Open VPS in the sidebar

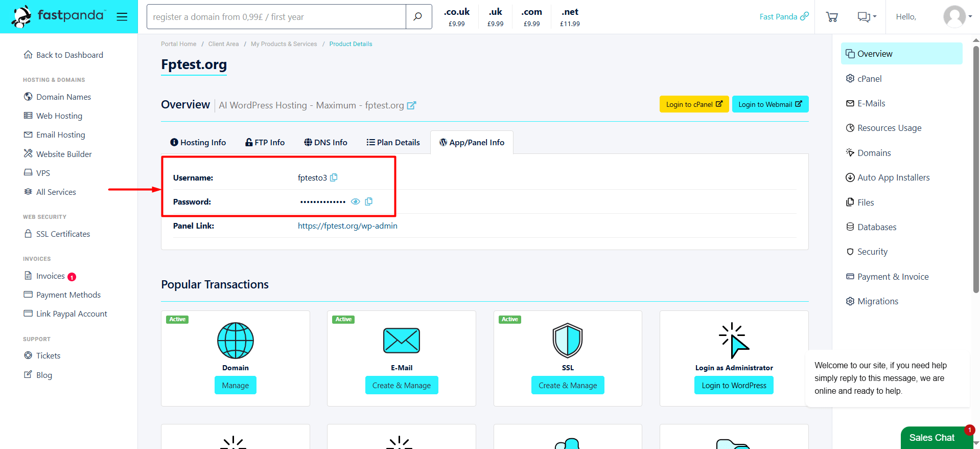click(x=37, y=173)
